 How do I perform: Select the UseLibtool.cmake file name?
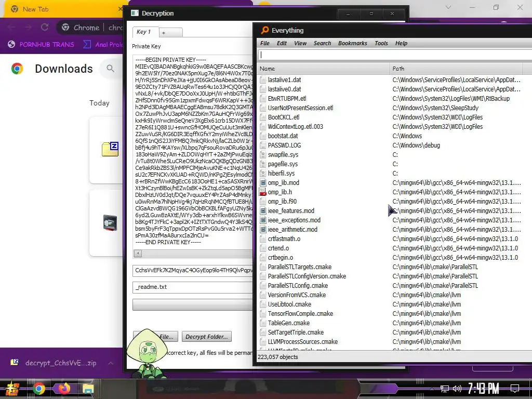pos(289,304)
